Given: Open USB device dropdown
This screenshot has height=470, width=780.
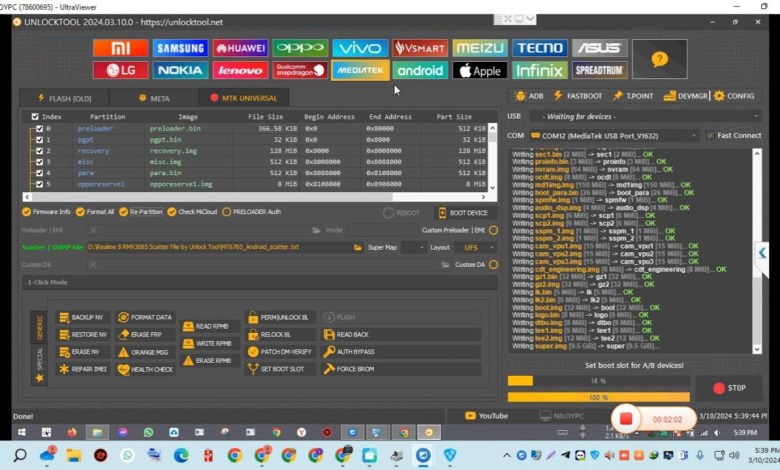Looking at the screenshot, I should (645, 116).
